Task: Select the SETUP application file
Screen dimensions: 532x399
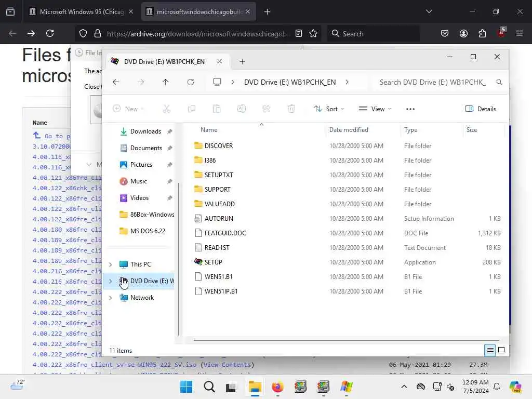Action: (213, 262)
